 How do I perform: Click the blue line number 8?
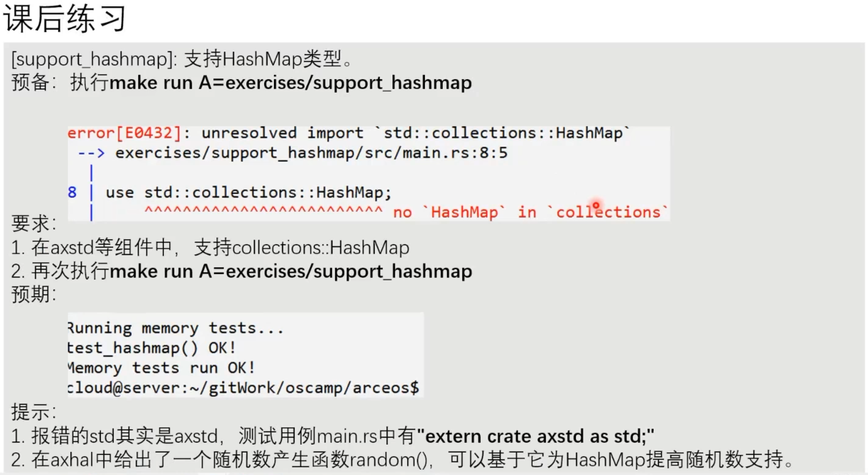pyautogui.click(x=72, y=192)
